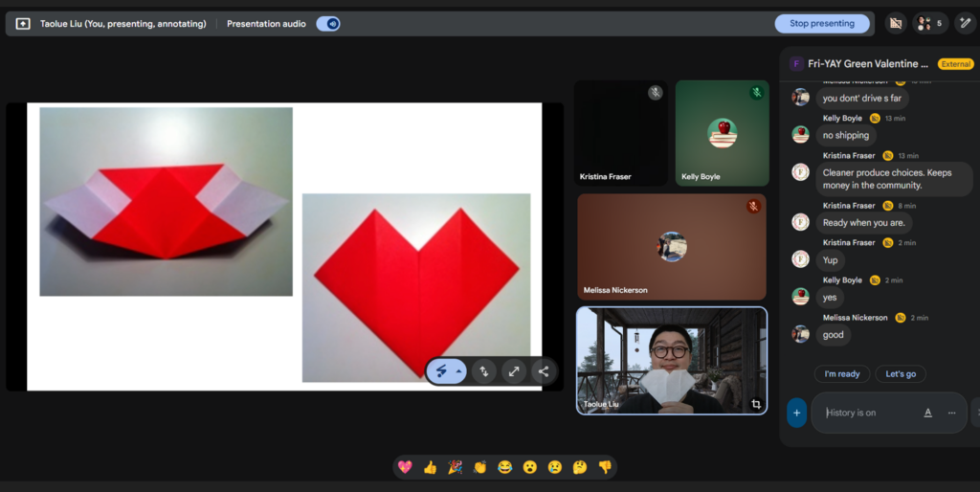This screenshot has width=980, height=492.
Task: Click the Fri-YAY Green Valentine chat title
Action: 868,64
